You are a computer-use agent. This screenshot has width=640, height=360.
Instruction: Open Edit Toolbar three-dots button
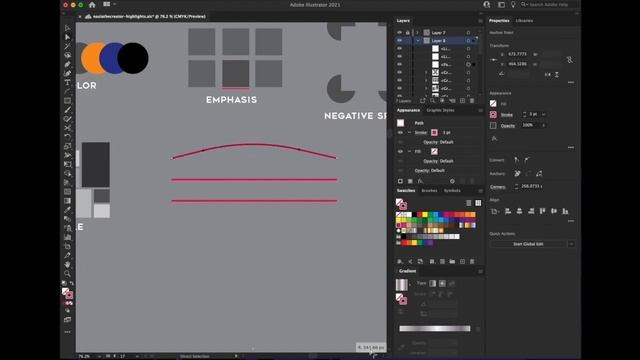click(67, 332)
